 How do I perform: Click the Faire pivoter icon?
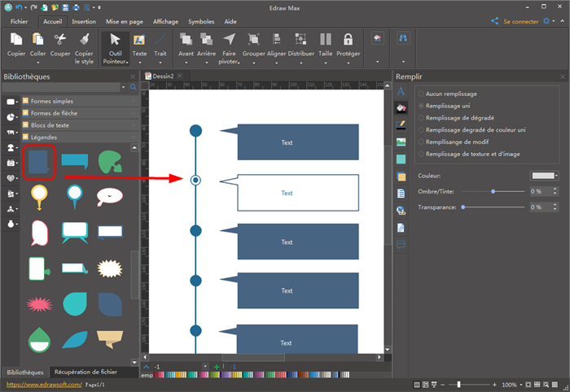230,39
